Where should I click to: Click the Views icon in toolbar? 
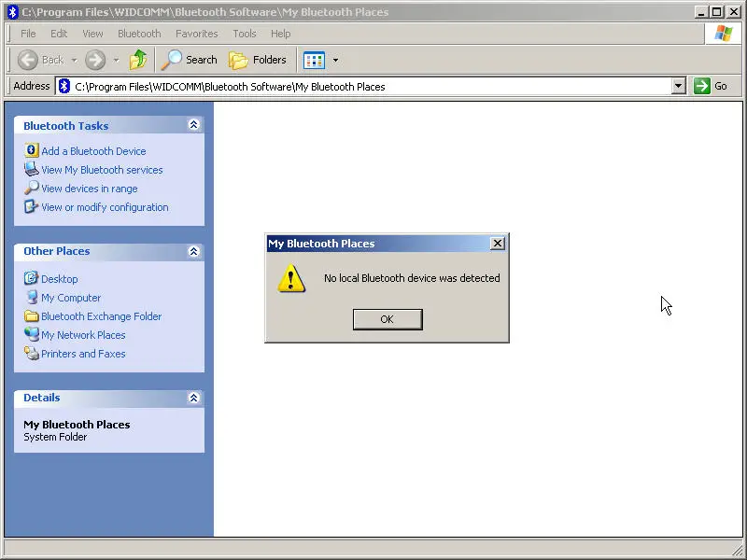coord(314,60)
